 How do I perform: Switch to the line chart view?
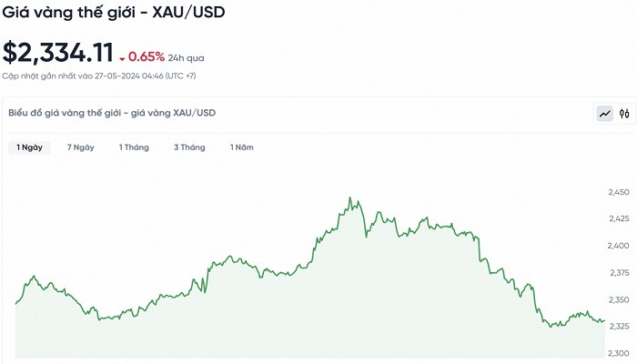coord(605,114)
